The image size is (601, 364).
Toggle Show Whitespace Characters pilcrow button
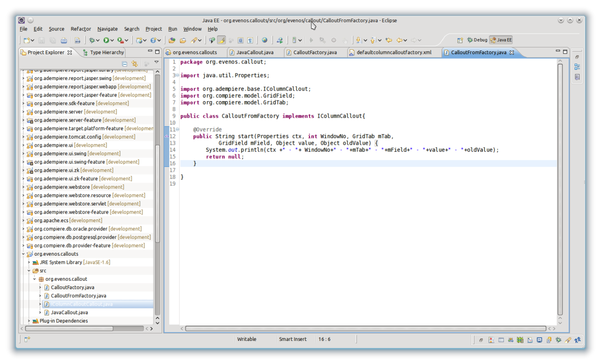click(x=249, y=40)
